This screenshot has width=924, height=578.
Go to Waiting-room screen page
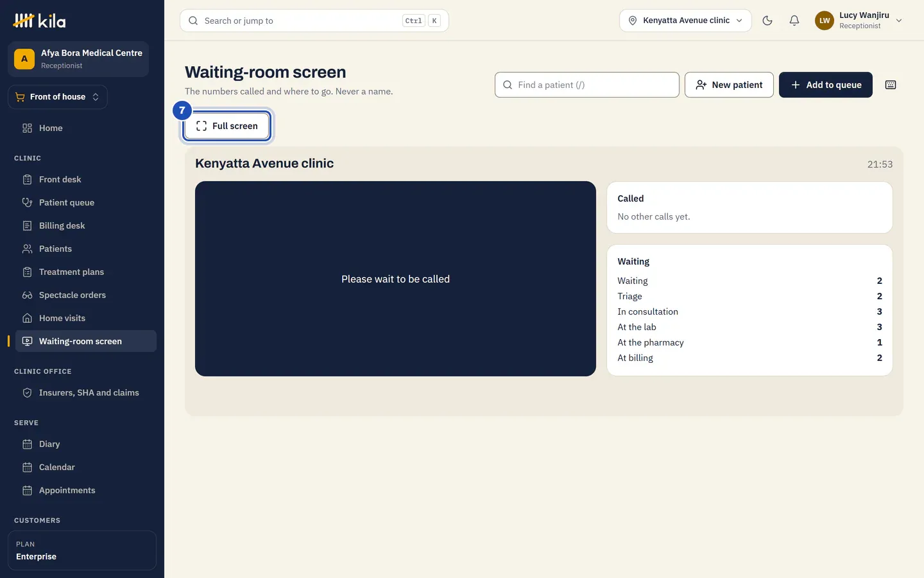point(86,341)
